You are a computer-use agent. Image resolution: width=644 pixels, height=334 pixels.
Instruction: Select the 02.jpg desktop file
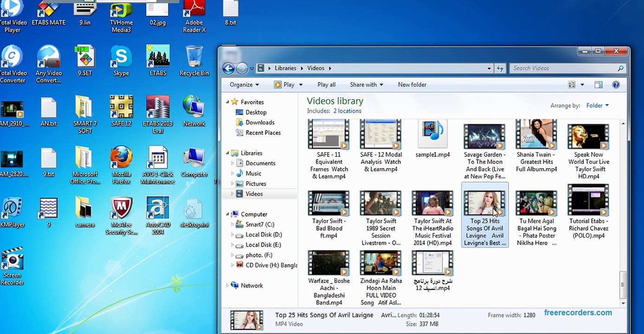158,13
